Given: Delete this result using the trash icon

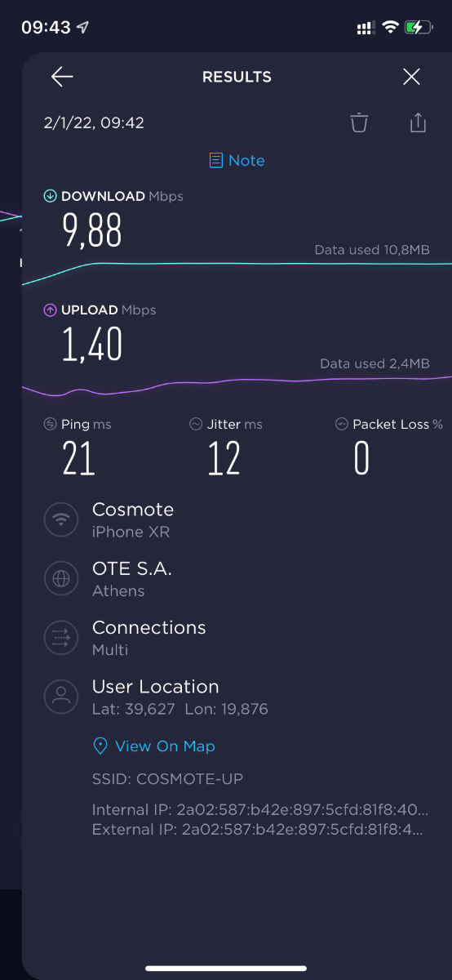Looking at the screenshot, I should pos(359,123).
